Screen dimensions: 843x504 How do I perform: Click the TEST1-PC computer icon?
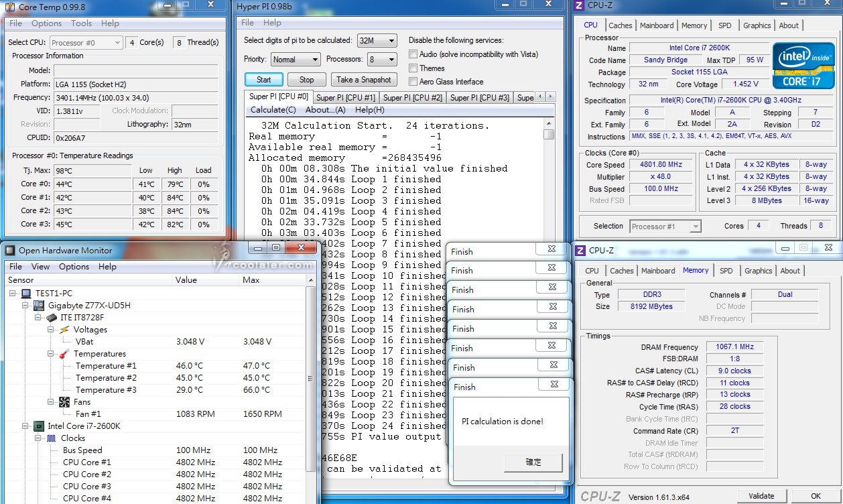[26, 294]
